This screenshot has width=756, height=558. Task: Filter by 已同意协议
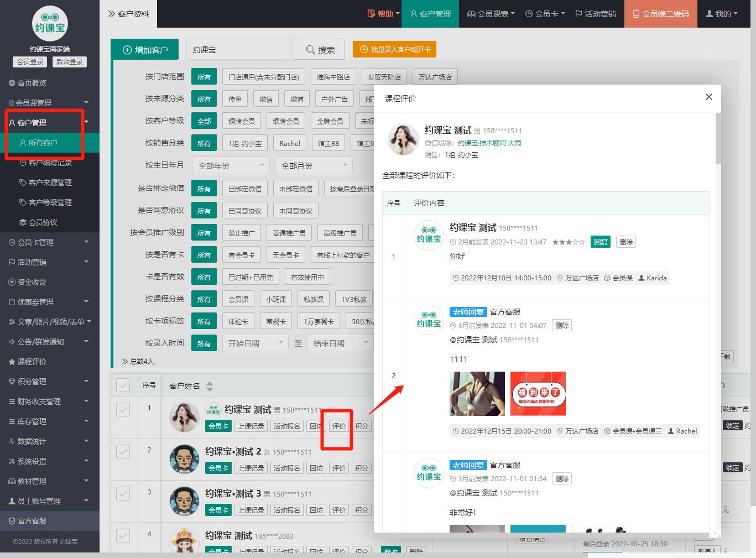point(245,211)
